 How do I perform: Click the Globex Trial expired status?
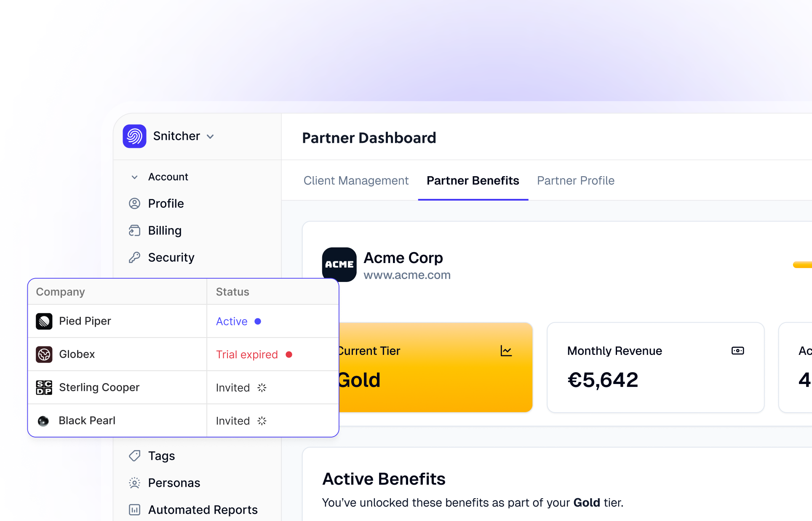coord(247,354)
